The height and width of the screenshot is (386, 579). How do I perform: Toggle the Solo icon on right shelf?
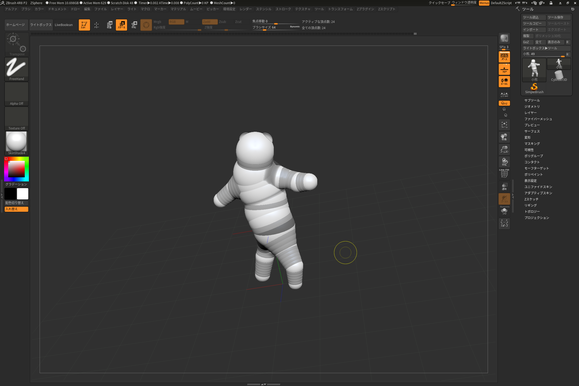504,211
